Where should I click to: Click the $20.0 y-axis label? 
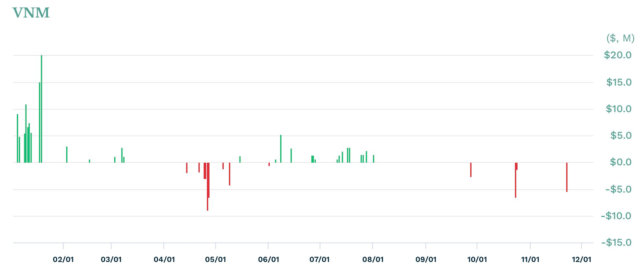(618, 55)
